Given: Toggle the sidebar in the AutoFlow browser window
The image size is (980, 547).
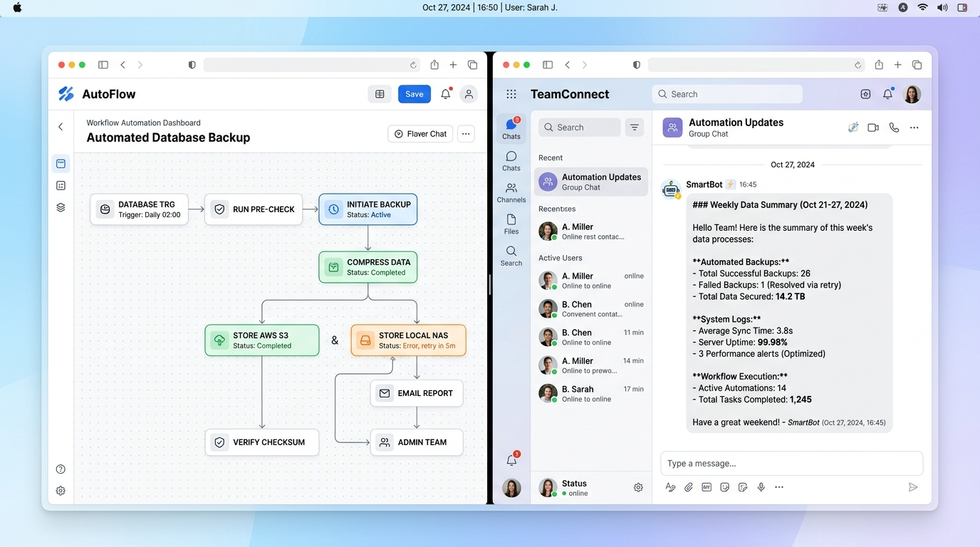Looking at the screenshot, I should point(103,65).
